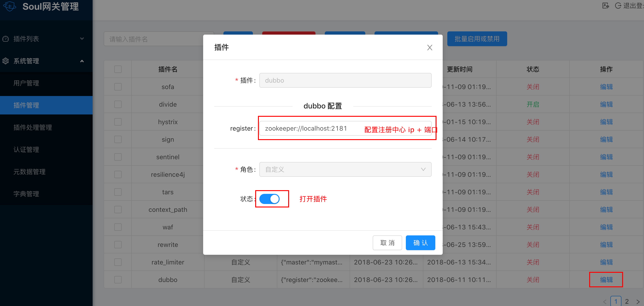Screen dimensions: 644x306
Task: Click the language translate icon
Action: [605, 6]
